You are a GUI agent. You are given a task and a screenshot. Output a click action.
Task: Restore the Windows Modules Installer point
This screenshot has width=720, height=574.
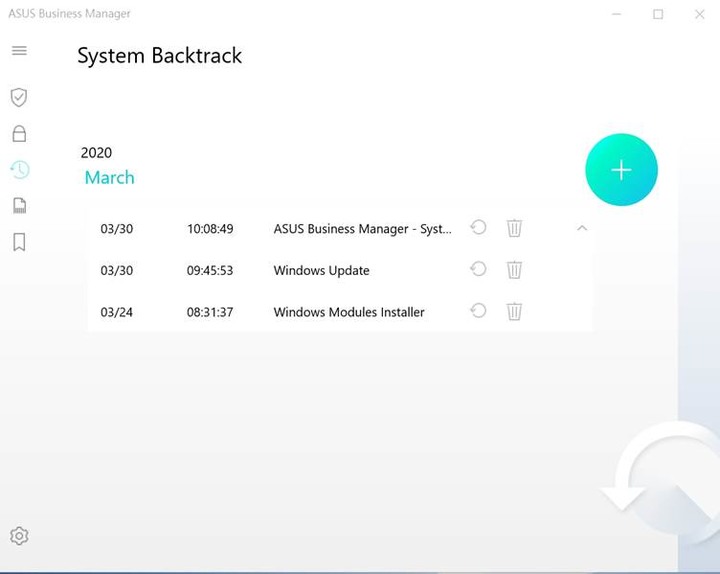tap(478, 311)
